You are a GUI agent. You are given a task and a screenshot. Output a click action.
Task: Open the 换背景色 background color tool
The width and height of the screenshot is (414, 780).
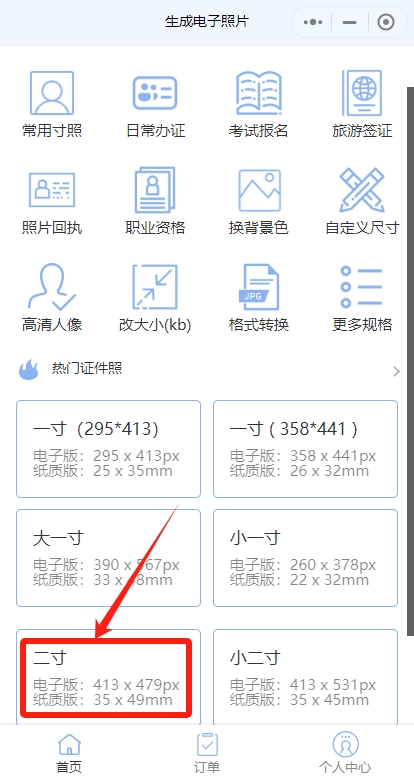click(x=259, y=191)
